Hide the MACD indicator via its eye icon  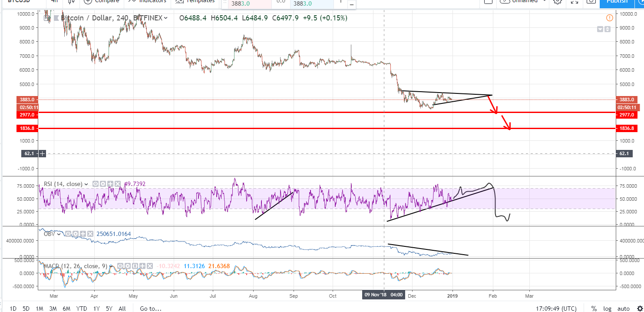120,266
